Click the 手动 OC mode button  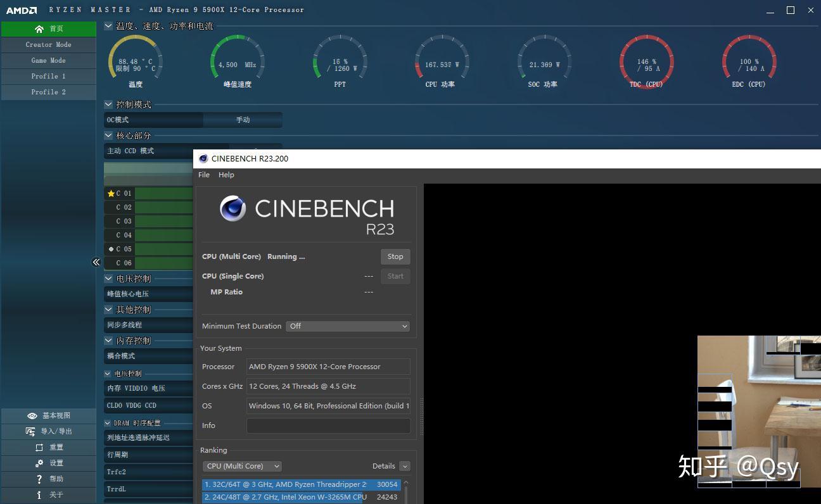point(243,120)
